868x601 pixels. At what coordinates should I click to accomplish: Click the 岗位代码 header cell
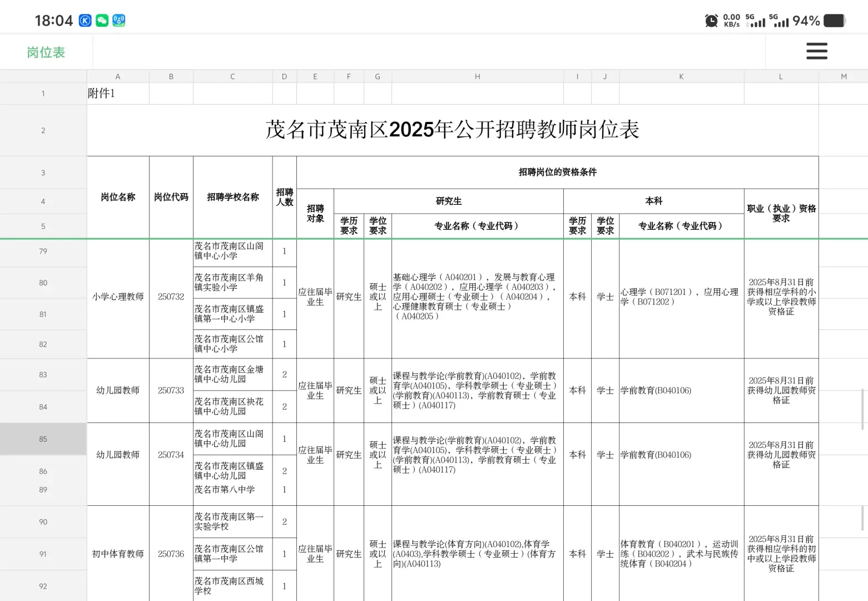click(171, 197)
